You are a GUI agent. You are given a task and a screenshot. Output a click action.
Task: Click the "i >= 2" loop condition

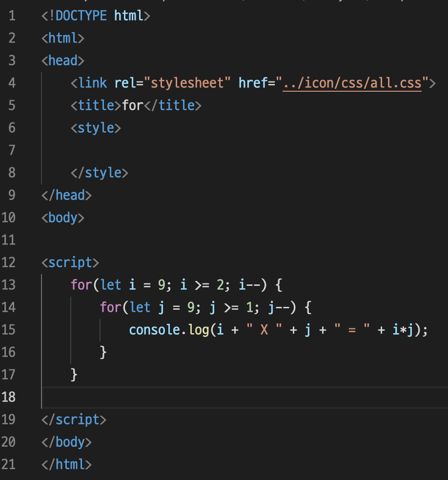[203, 285]
